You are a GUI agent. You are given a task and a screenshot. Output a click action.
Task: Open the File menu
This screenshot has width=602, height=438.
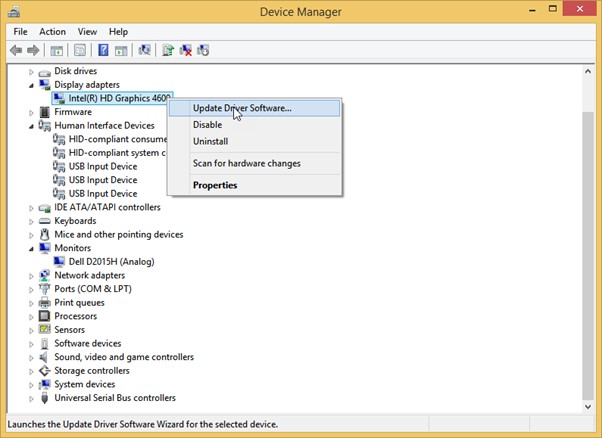pos(20,32)
